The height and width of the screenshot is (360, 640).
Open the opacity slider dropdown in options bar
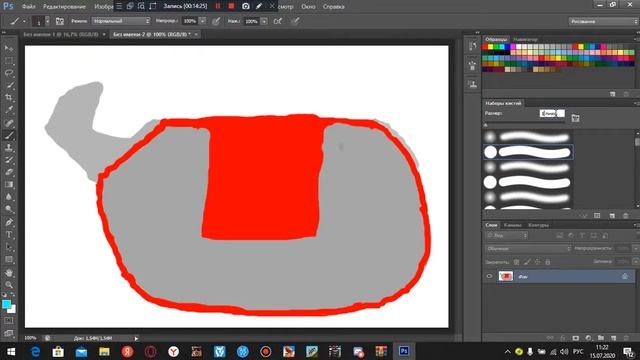point(202,21)
